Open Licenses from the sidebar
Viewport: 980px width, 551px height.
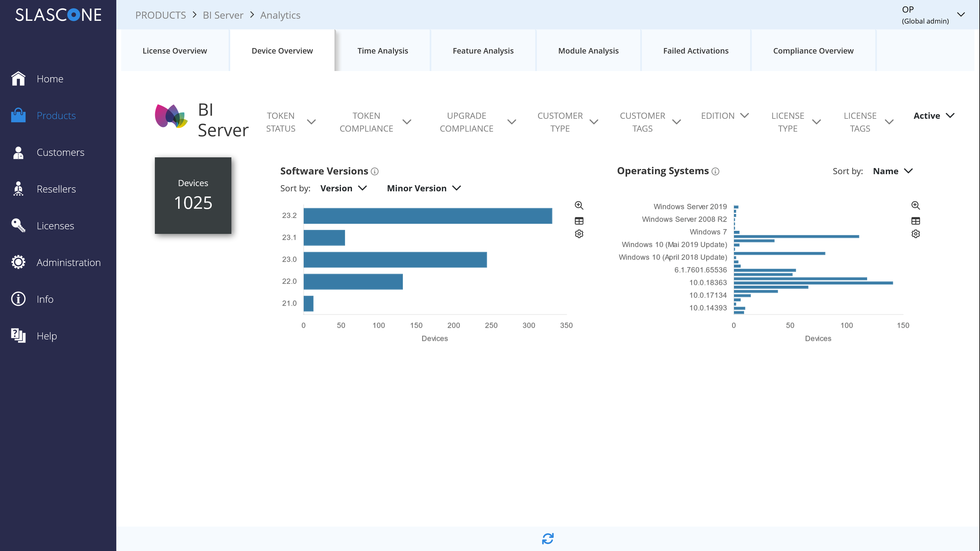pyautogui.click(x=55, y=226)
